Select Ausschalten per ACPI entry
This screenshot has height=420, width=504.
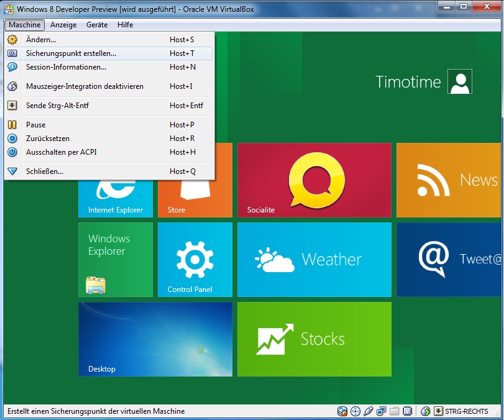click(109, 152)
